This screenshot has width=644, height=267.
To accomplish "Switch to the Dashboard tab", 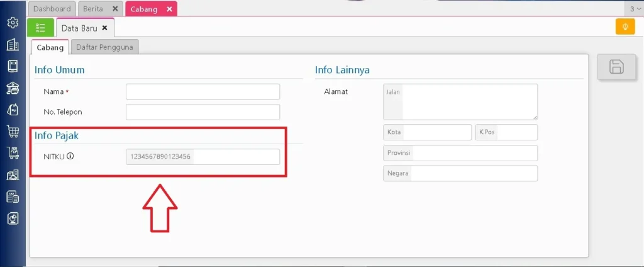I will click(52, 9).
